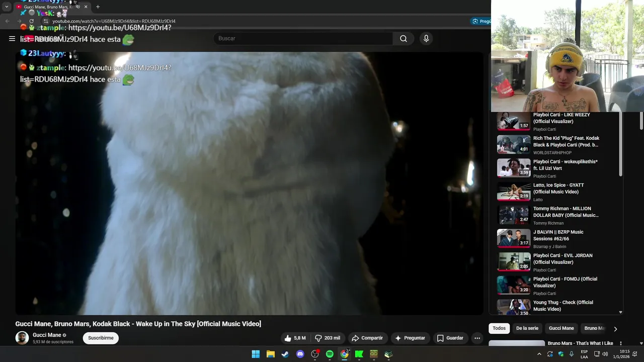The image size is (644, 362).
Task: Open the infinity-symbol taskbar app
Action: click(x=374, y=354)
